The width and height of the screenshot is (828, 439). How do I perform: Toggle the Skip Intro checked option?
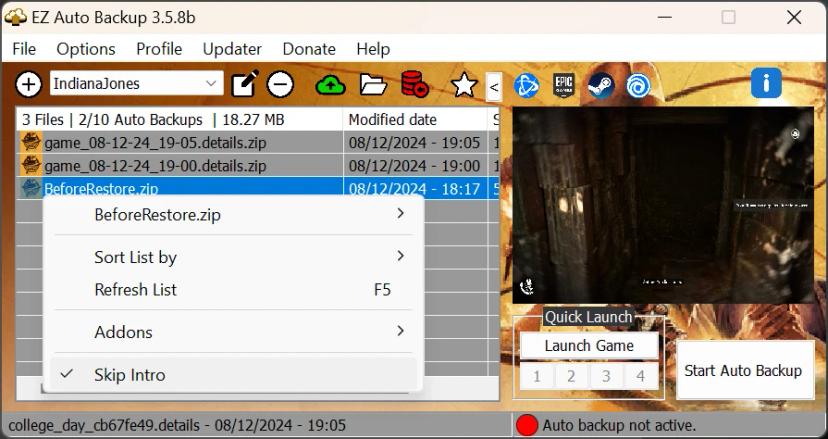[x=233, y=375]
